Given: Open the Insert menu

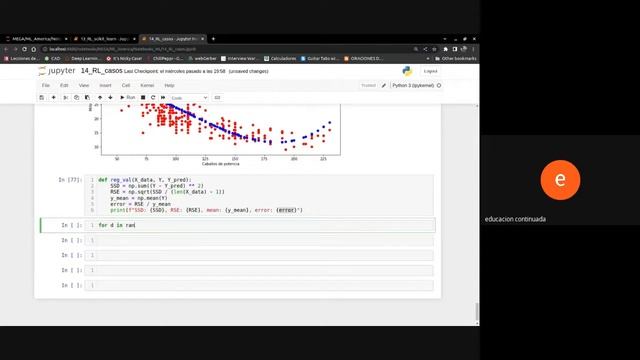Looking at the screenshot, I should (x=105, y=85).
